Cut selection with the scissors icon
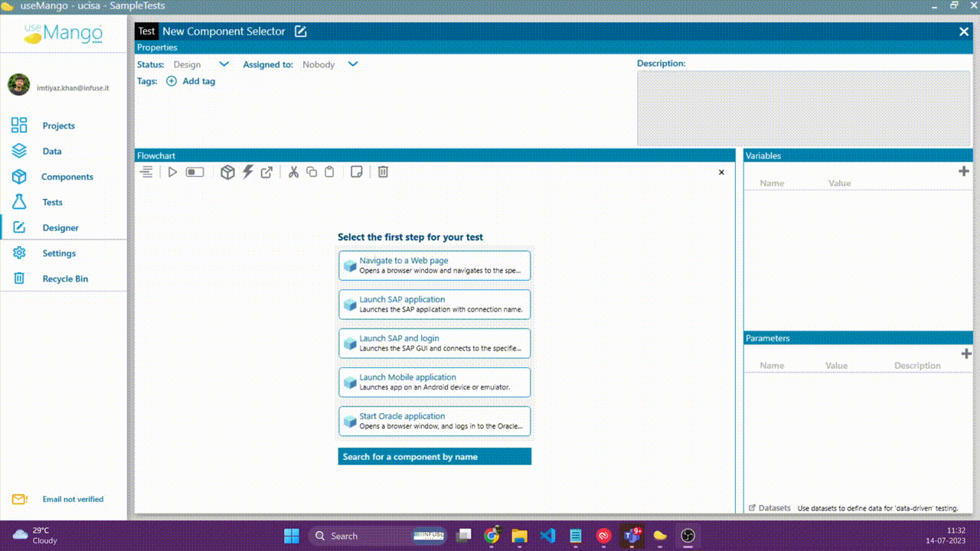 click(293, 172)
